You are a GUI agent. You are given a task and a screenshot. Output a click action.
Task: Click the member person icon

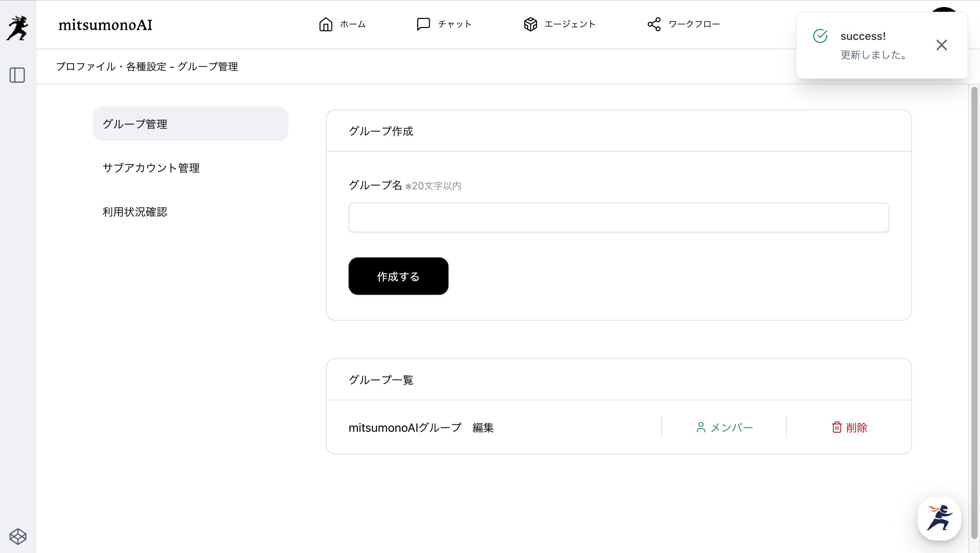pos(701,427)
